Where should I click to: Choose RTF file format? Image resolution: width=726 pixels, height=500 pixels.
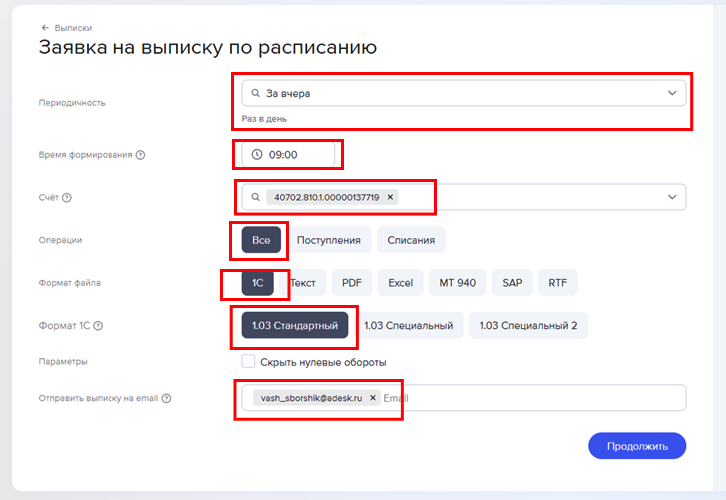pos(557,282)
